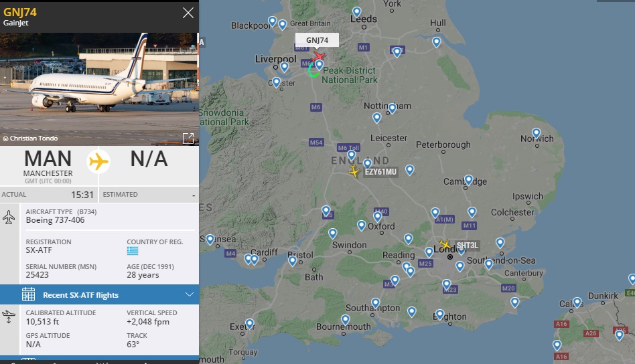
Task: Expand the Recent SX-ATF flights chevron
Action: [x=189, y=294]
